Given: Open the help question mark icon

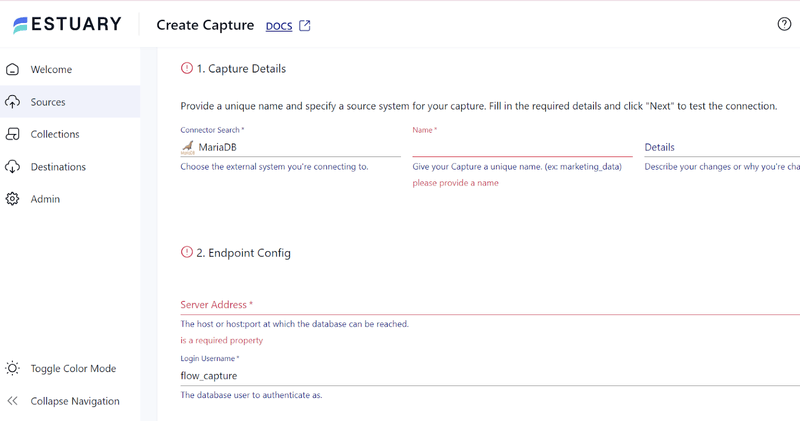Looking at the screenshot, I should tap(784, 24).
